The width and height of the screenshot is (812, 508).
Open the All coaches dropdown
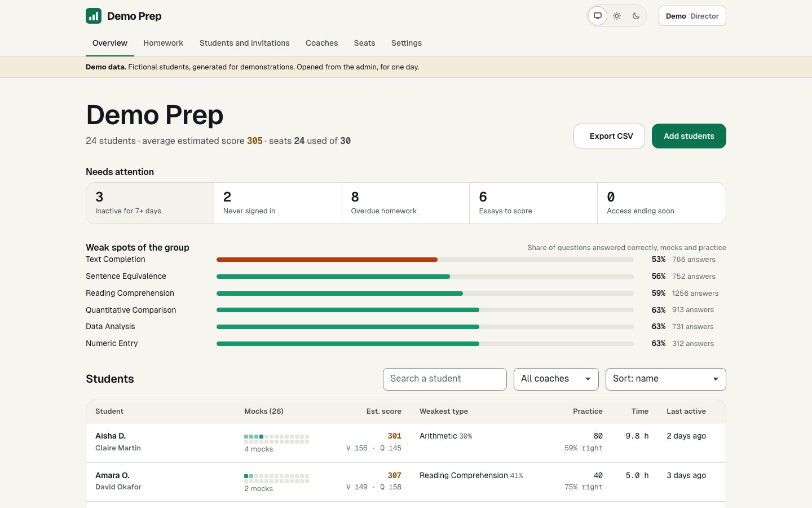coord(556,379)
